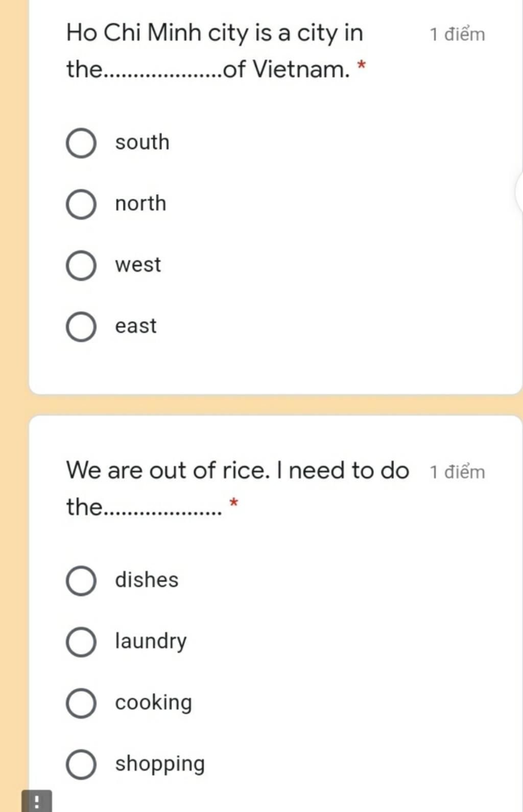Click the 'shopping' label text
Viewport: 523px width, 812px height.
[160, 765]
